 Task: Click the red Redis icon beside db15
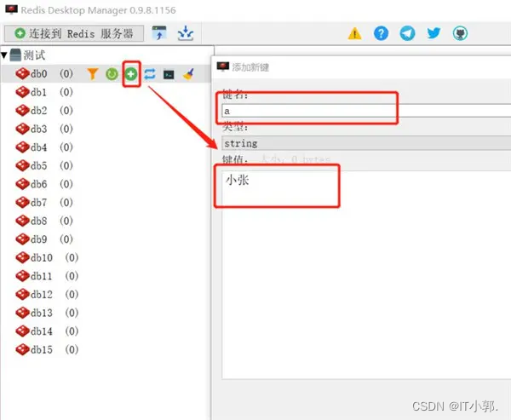pos(22,349)
